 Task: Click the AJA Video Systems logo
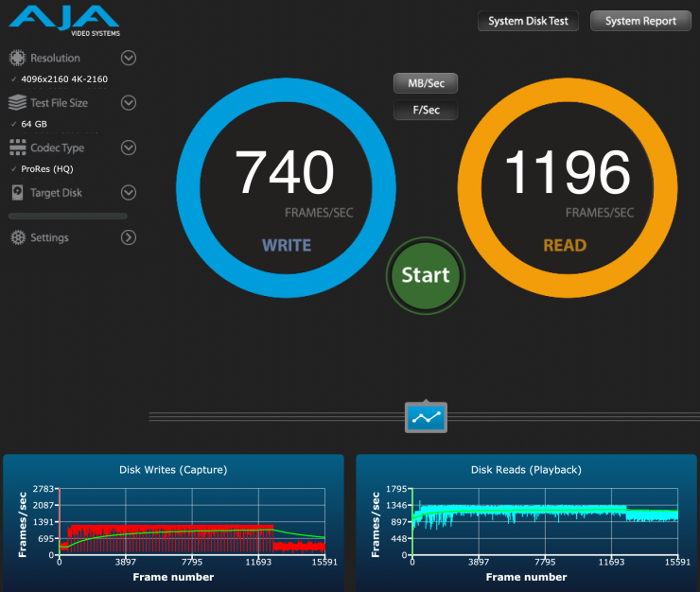click(64, 19)
